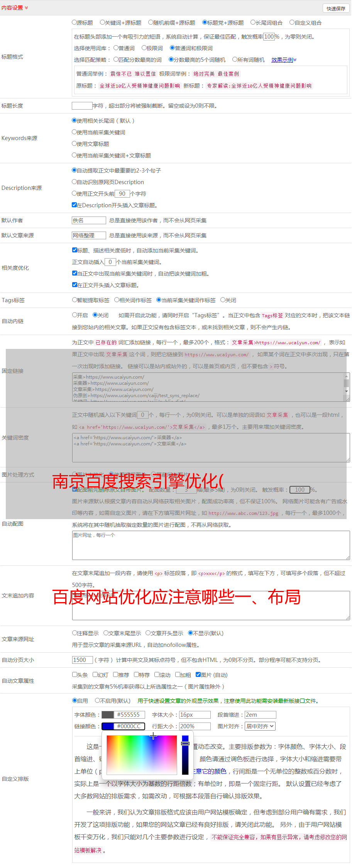
Task: Choose 自动识别原网页Description option
Action: [74, 182]
